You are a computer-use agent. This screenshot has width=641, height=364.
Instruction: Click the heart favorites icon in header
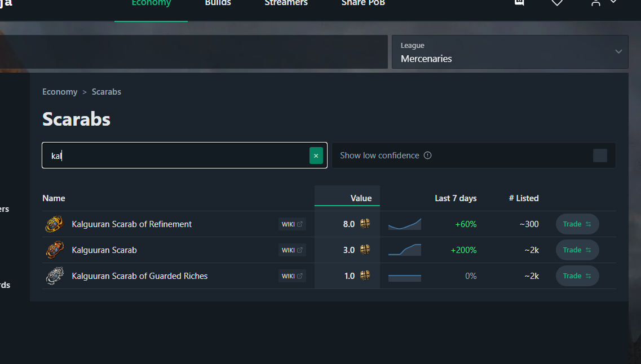point(557,3)
